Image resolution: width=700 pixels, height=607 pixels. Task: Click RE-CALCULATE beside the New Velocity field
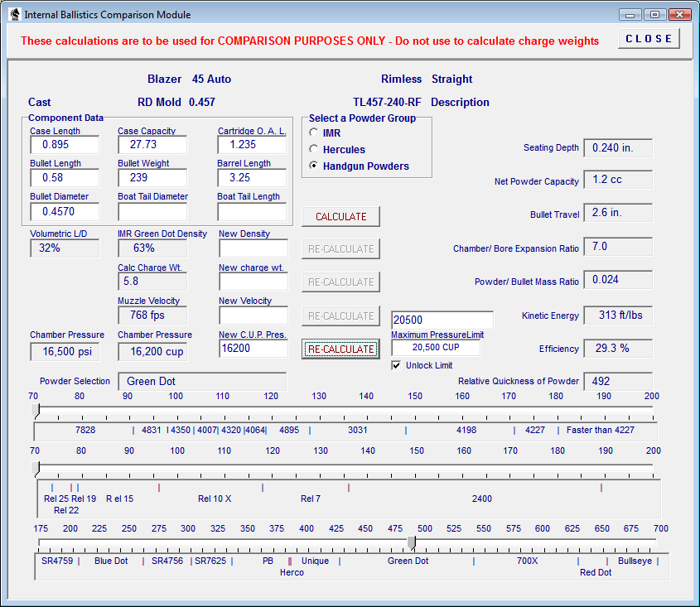pos(340,316)
